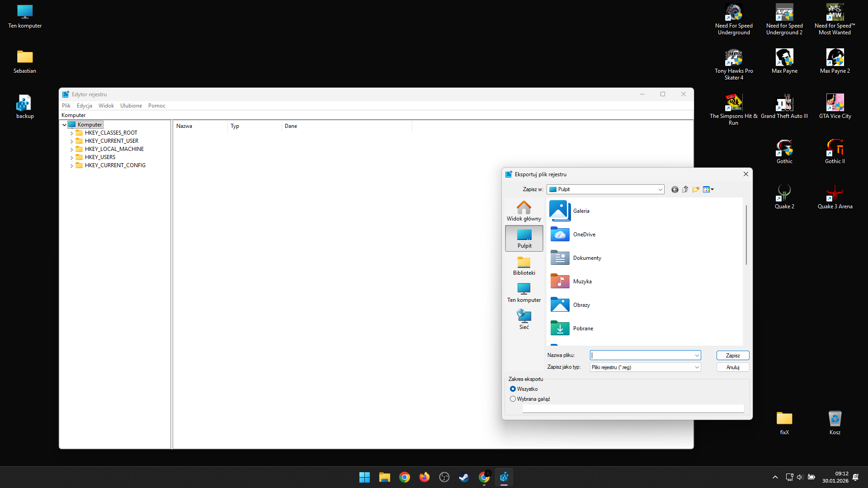868x488 pixels.
Task: Select Widok główny in places bar
Action: click(524, 211)
